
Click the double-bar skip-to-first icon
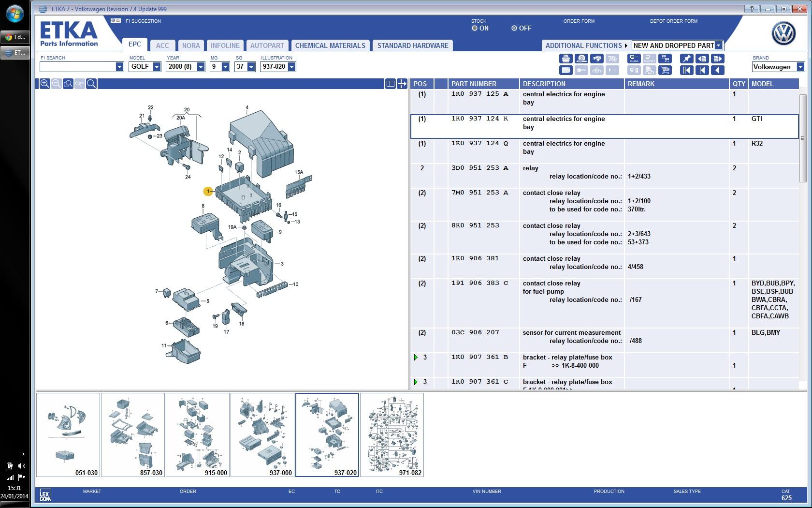686,71
